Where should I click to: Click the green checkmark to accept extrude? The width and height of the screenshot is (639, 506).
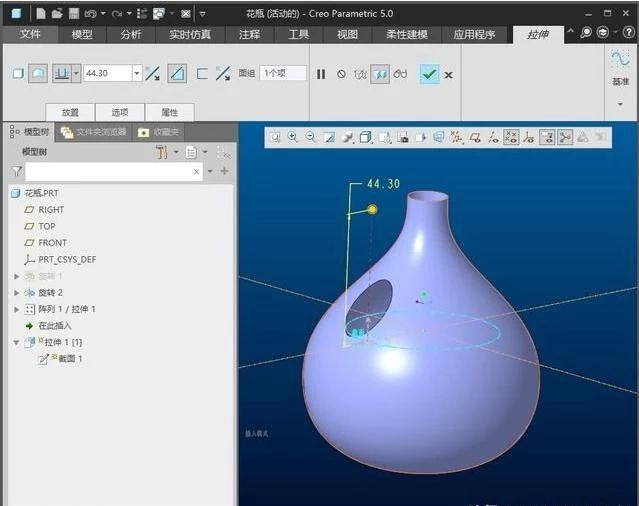click(429, 74)
